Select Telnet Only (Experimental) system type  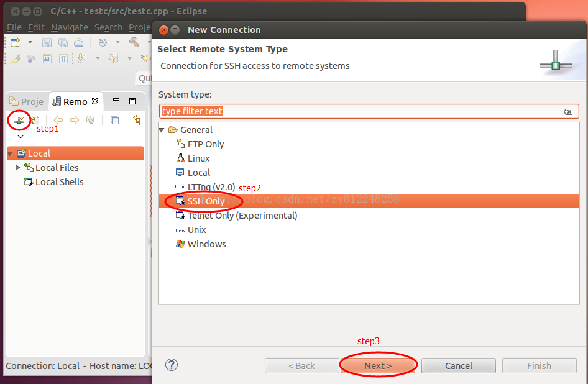(369, 216)
